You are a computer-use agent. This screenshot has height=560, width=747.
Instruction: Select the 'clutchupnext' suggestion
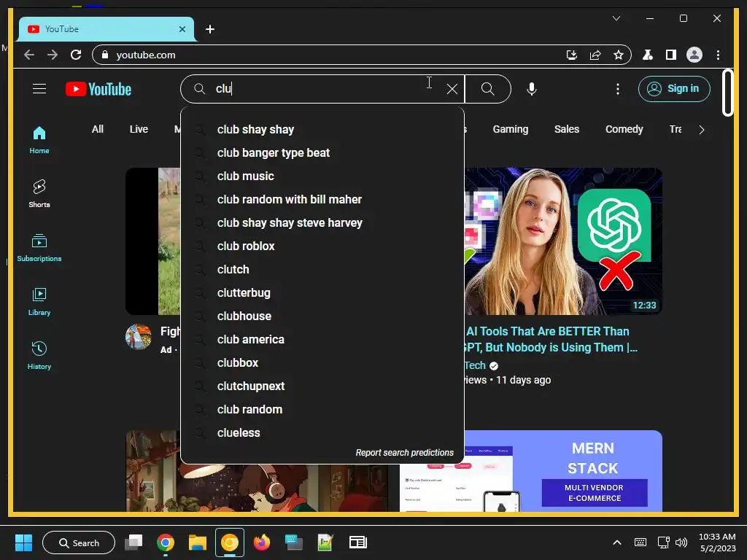tap(322, 386)
